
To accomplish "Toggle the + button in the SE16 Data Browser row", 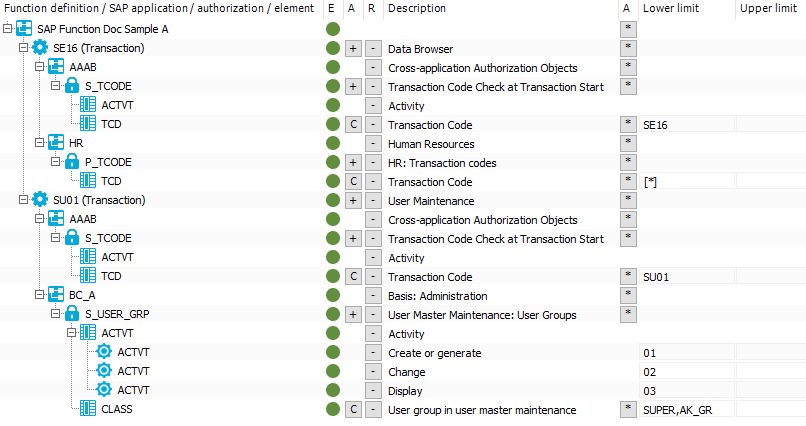I will pyautogui.click(x=353, y=48).
